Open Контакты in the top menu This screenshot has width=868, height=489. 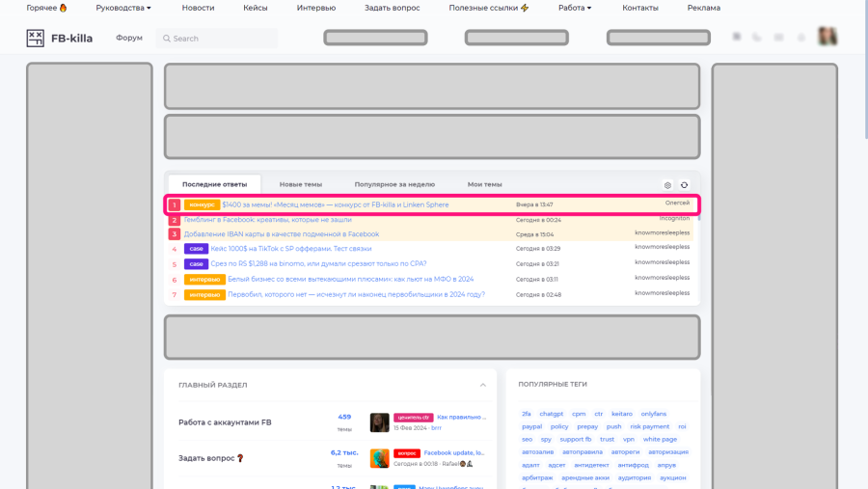640,8
